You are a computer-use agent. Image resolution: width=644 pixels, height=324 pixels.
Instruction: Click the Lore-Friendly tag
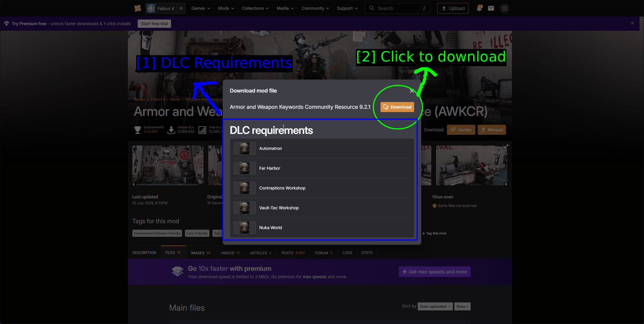pyautogui.click(x=197, y=233)
